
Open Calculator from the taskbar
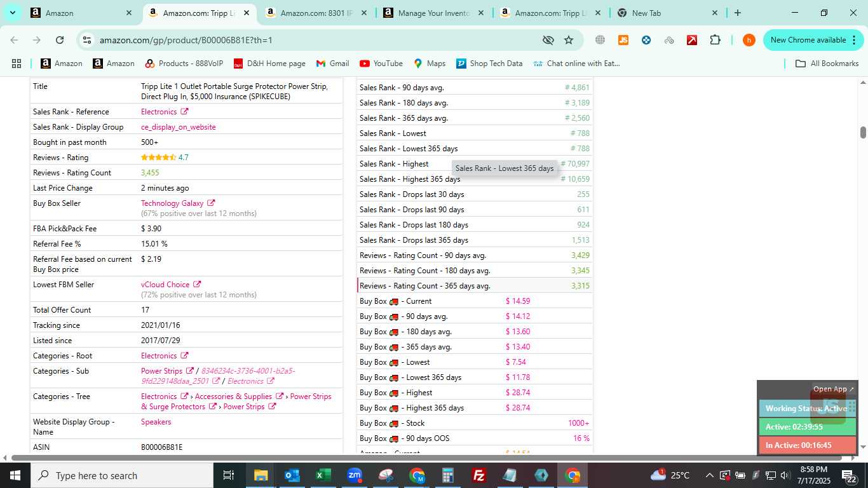point(448,475)
